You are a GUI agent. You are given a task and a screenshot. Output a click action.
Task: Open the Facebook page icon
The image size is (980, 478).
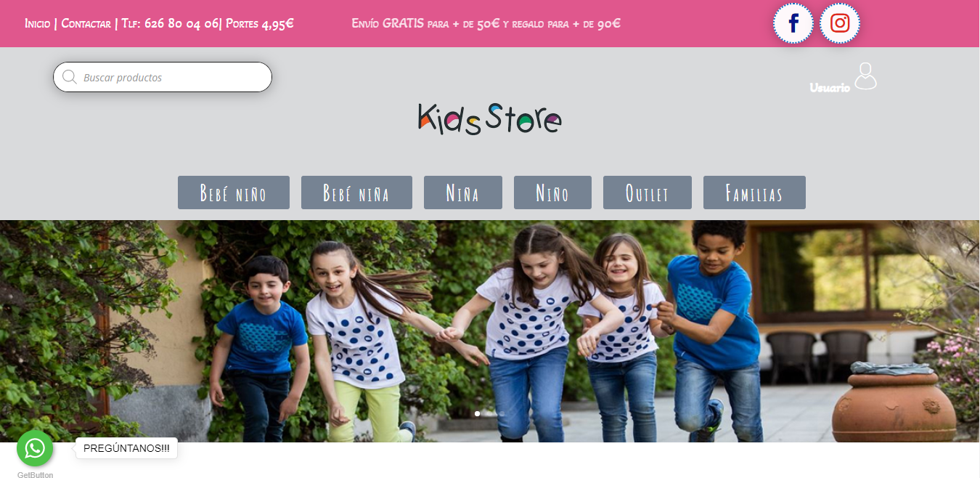tap(793, 24)
